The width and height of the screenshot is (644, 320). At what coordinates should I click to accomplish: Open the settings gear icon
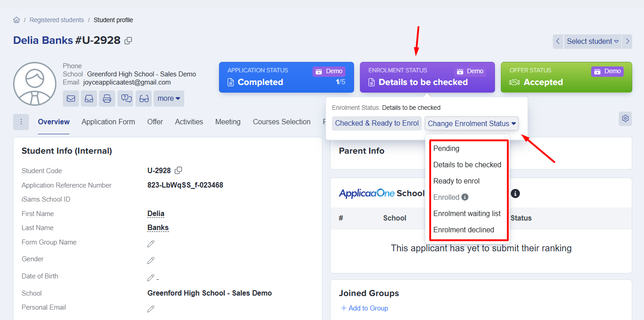pos(625,118)
